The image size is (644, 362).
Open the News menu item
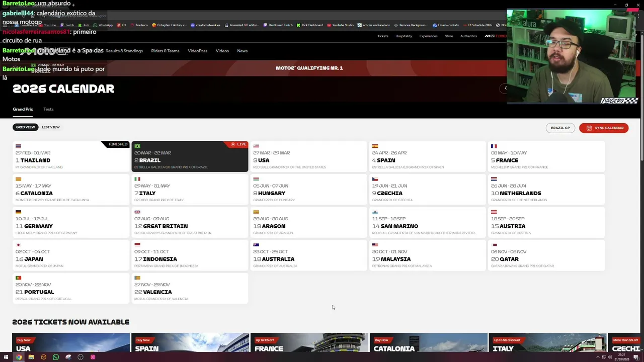click(242, 51)
